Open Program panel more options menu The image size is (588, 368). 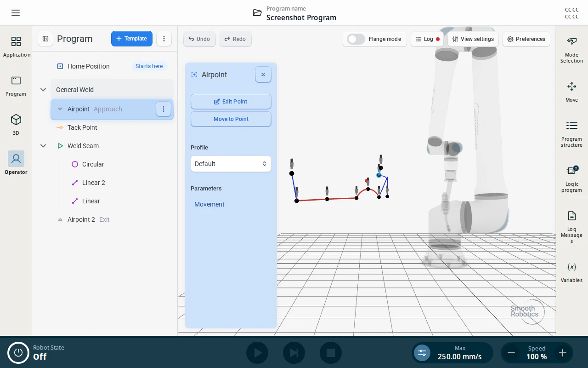(x=164, y=39)
